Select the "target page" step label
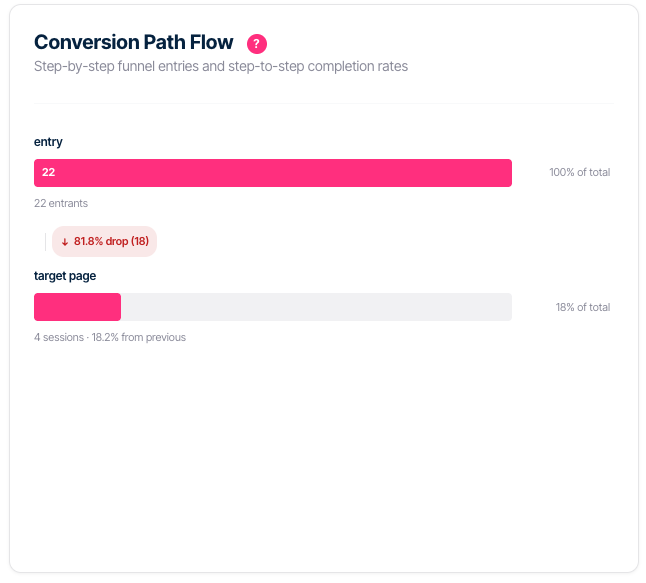646x583 pixels. coord(65,276)
